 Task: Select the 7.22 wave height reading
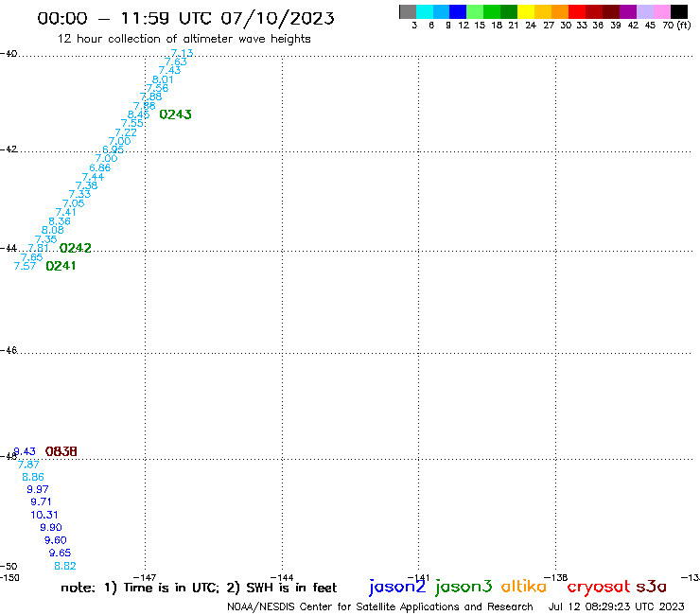point(126,132)
